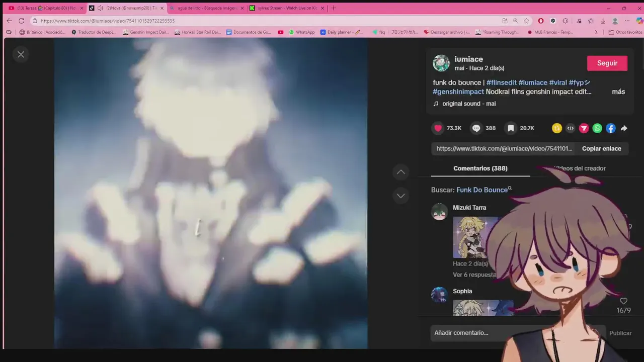Switch to Videos del creador tab
The image size is (644, 362).
(580, 168)
